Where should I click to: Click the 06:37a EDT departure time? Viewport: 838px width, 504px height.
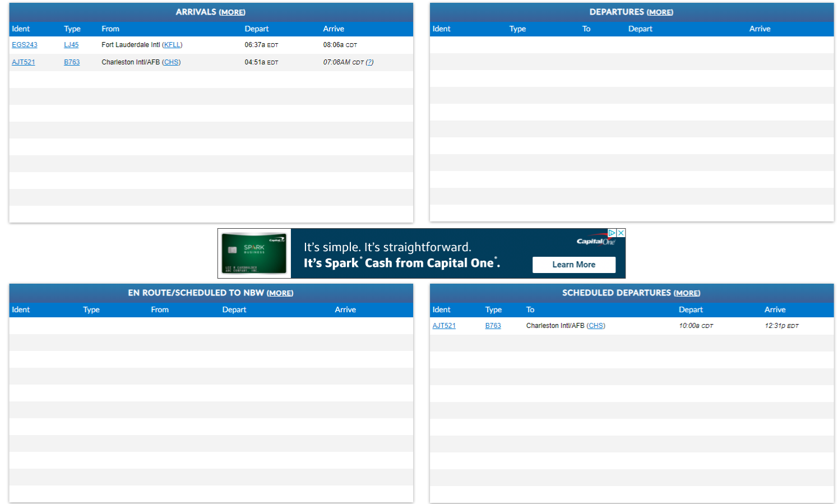(261, 45)
